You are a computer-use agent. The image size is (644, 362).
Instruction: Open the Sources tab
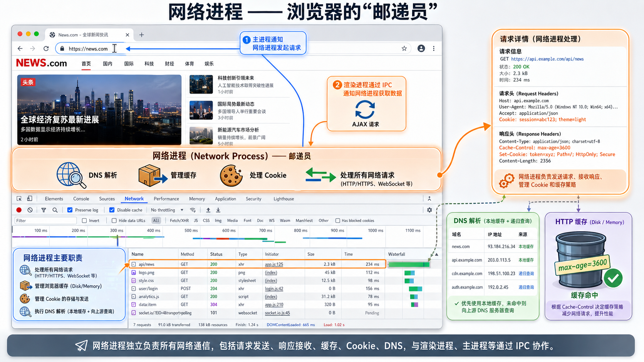(107, 199)
